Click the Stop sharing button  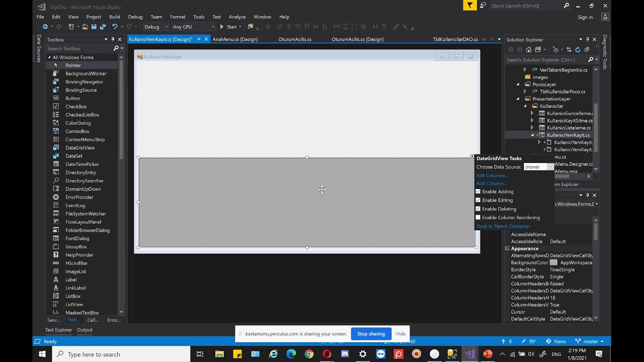[x=371, y=334]
